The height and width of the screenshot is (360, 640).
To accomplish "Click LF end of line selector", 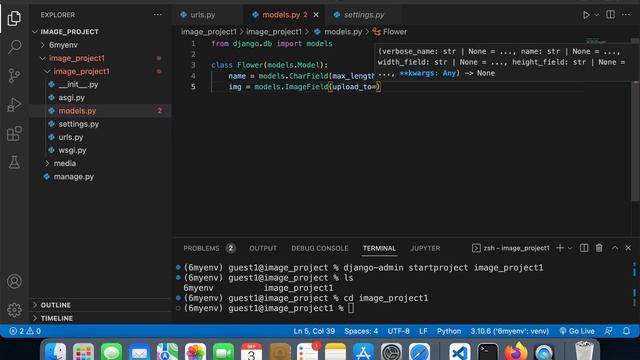I will [x=423, y=331].
